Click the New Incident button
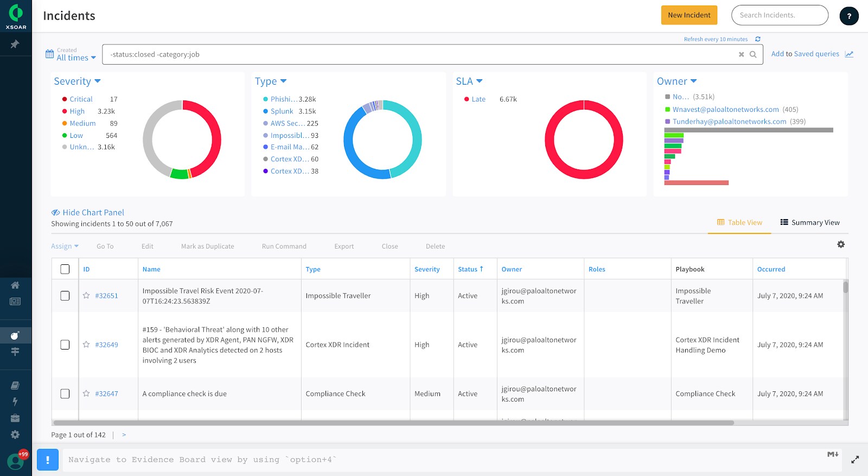 click(x=689, y=15)
